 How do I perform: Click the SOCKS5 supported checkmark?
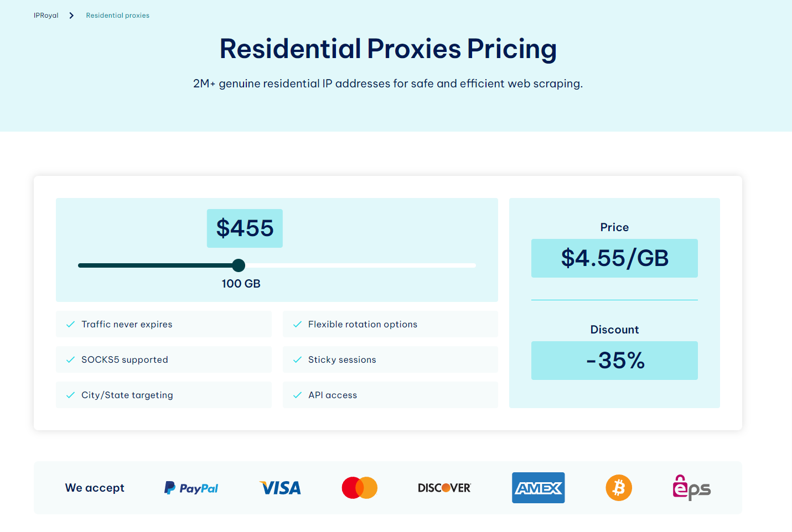pos(71,360)
